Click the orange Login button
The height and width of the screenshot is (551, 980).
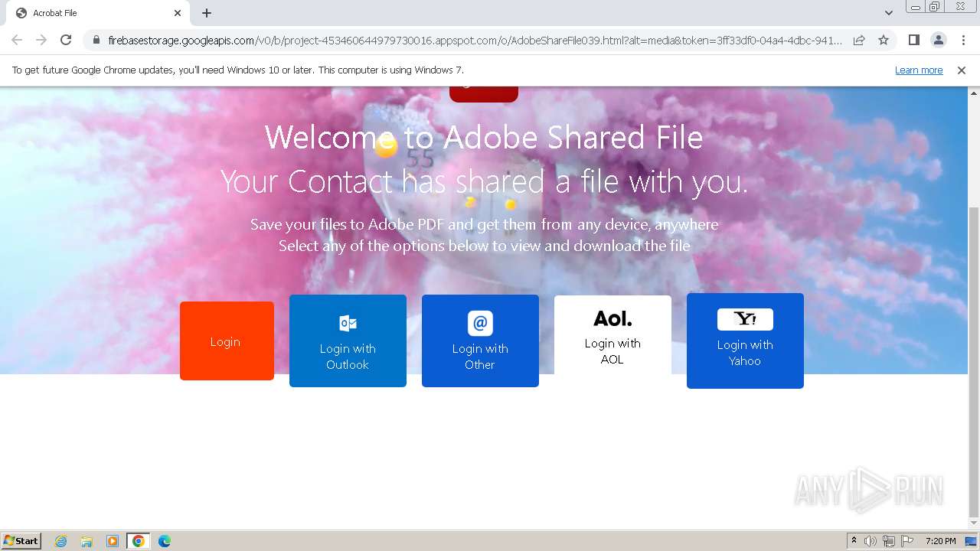tap(227, 341)
